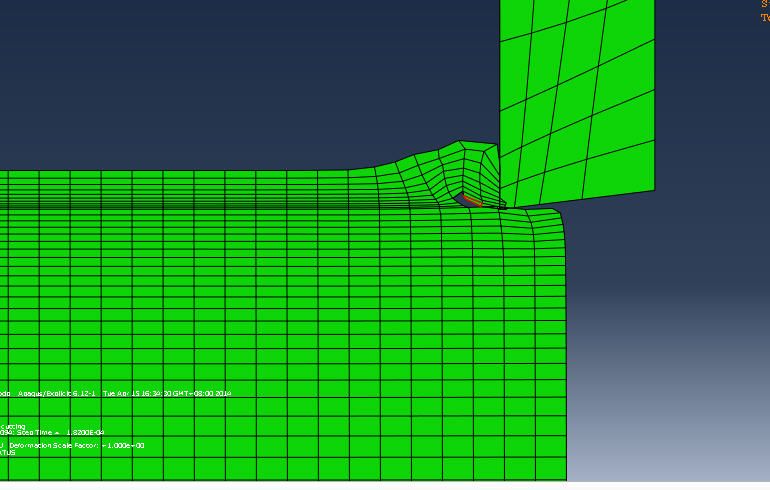Click the bottom-right corner of the cutting tool
Image resolution: width=770 pixels, height=490 pixels.
point(653,189)
